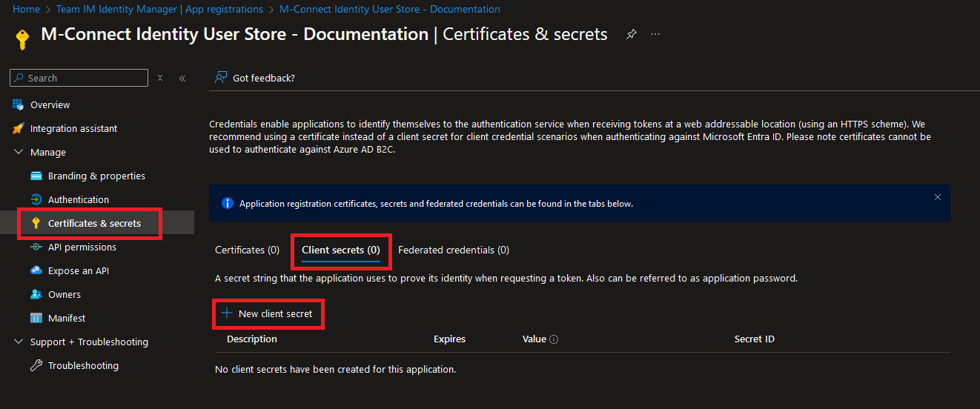The image size is (980, 409).
Task: Click the Value column info icon
Action: [x=554, y=339]
